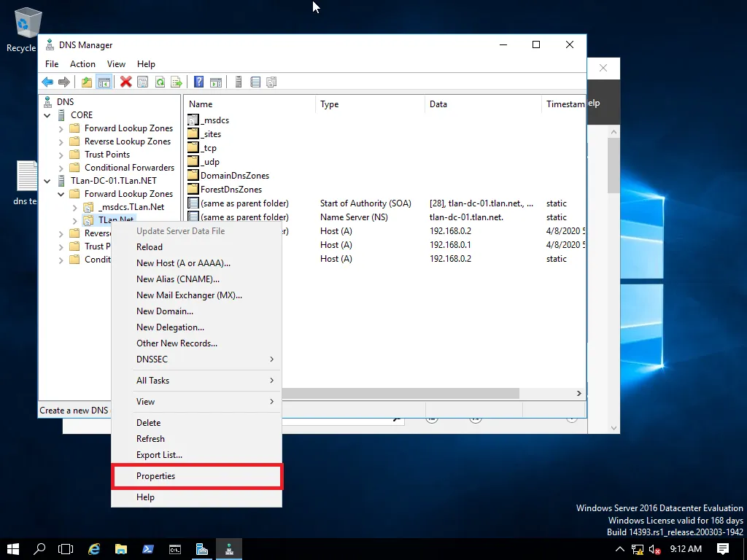The image size is (747, 560).
Task: Open the File menu
Action: [52, 64]
